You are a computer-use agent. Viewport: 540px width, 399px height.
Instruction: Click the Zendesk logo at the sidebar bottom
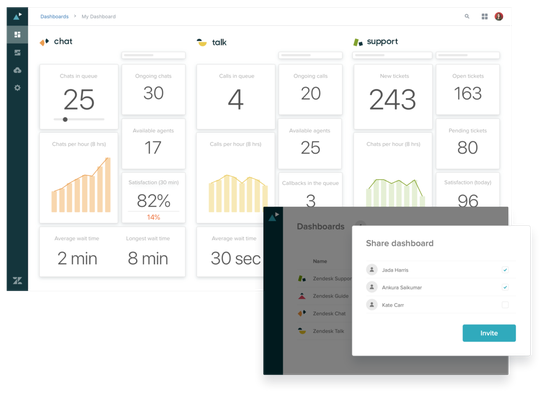click(17, 281)
